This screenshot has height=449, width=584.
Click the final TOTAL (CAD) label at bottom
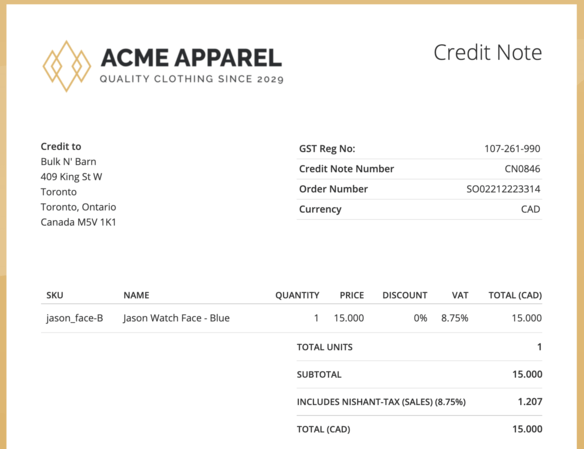324,429
